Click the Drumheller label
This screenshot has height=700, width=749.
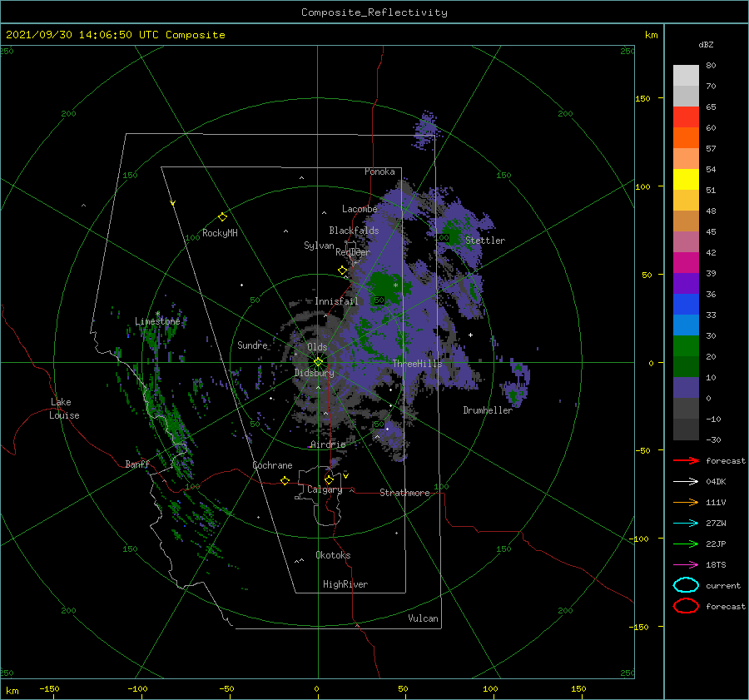pyautogui.click(x=487, y=410)
